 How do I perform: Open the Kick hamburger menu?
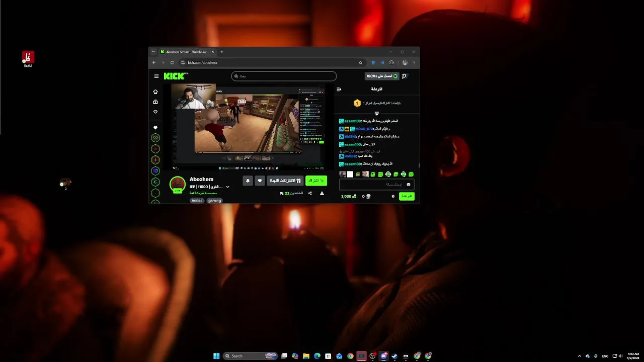[156, 76]
